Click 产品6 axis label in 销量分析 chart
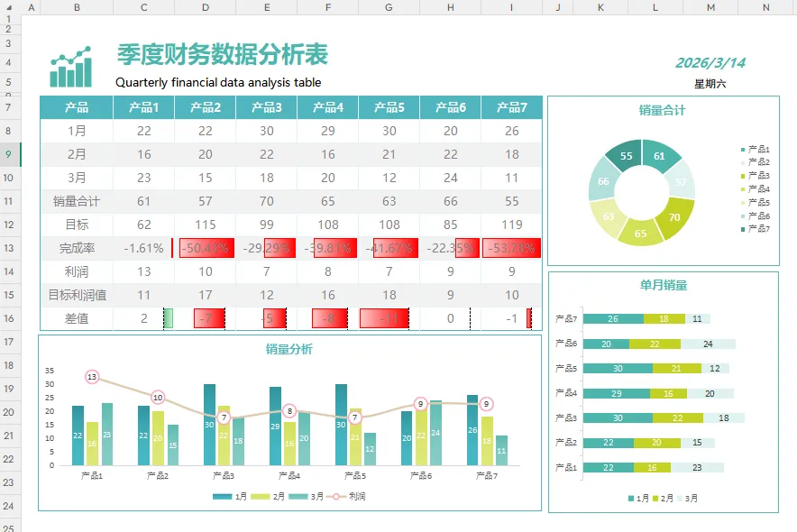Image resolution: width=797 pixels, height=532 pixels. pyautogui.click(x=421, y=476)
